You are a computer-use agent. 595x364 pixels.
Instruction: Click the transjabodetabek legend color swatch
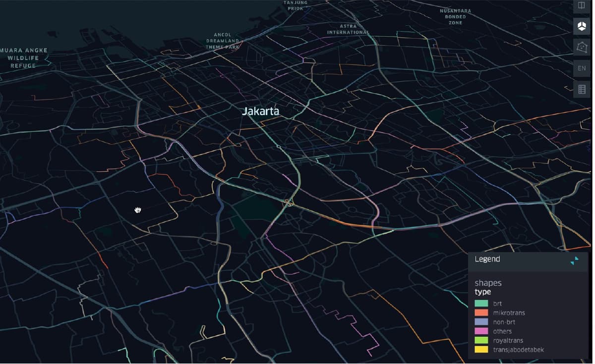click(481, 350)
